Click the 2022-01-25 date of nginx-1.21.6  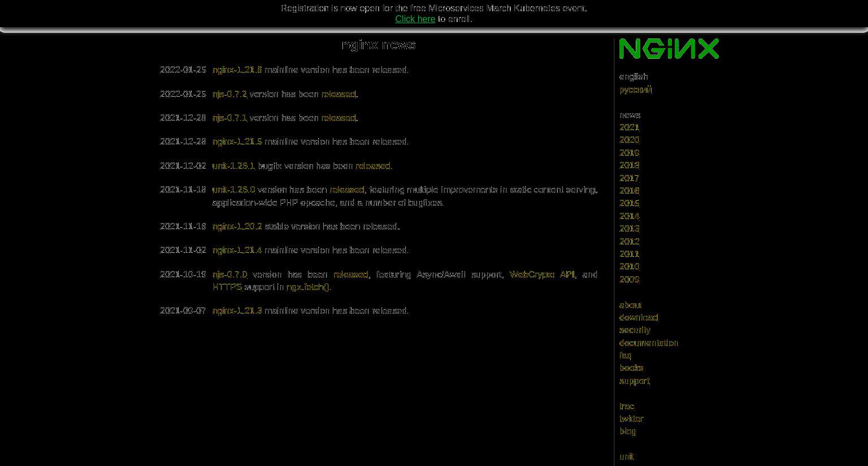[x=183, y=70]
